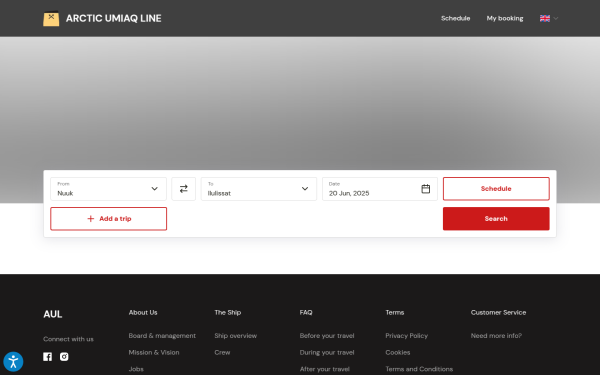Open the From port dropdown showing Nuuk
The width and height of the screenshot is (600, 375).
pyautogui.click(x=108, y=189)
